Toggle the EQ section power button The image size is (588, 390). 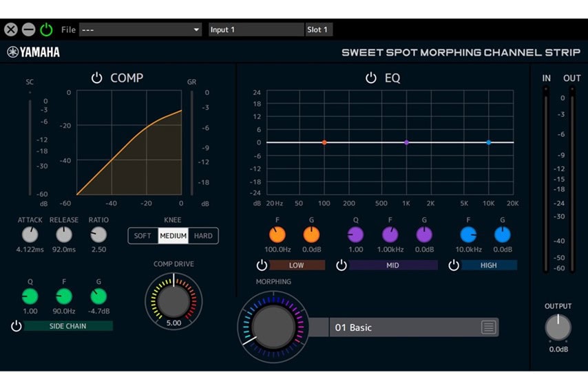(370, 78)
